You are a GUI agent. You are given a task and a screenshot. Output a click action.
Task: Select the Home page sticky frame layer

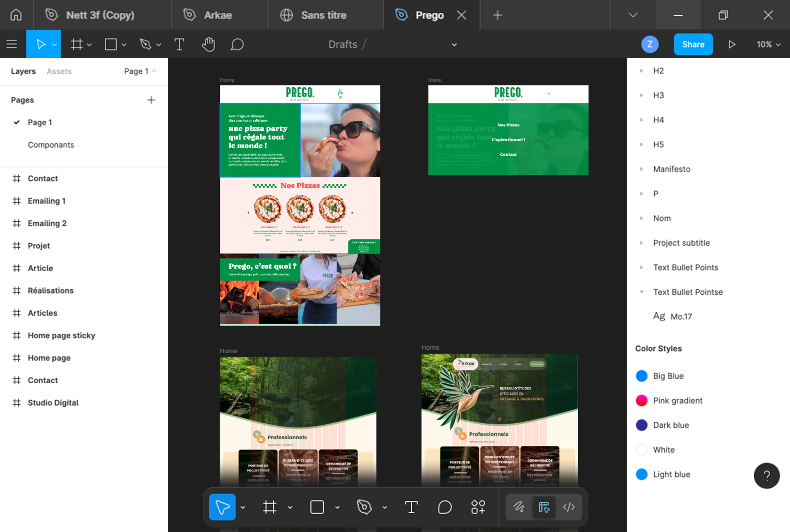coord(61,335)
